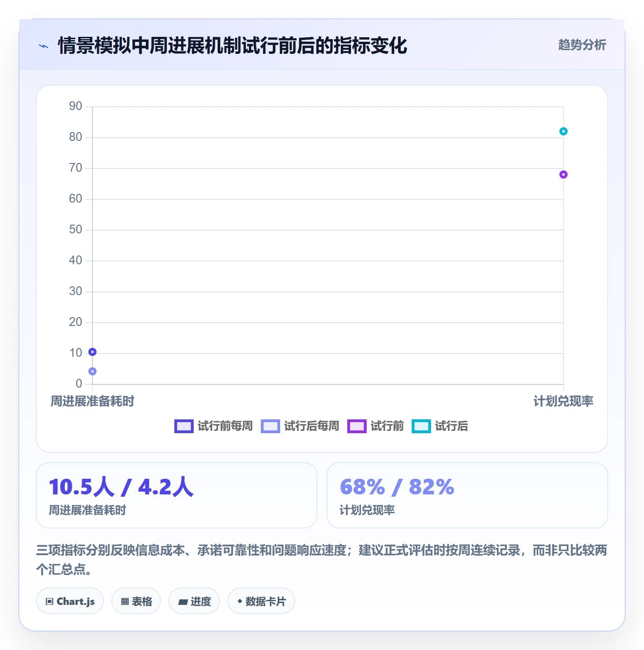Viewport: 644px width, 650px height.
Task: Click the title 情景模拟中周进展机制试行前后的指标变化
Action: [232, 46]
